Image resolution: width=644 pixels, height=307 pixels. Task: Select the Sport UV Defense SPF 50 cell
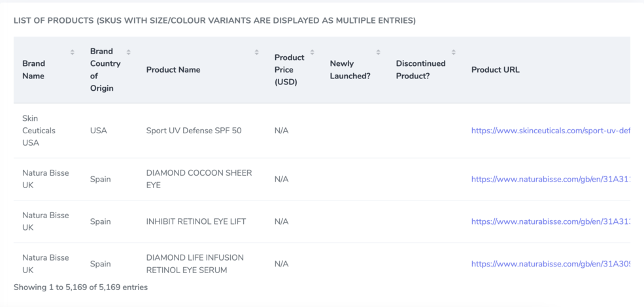tap(194, 131)
